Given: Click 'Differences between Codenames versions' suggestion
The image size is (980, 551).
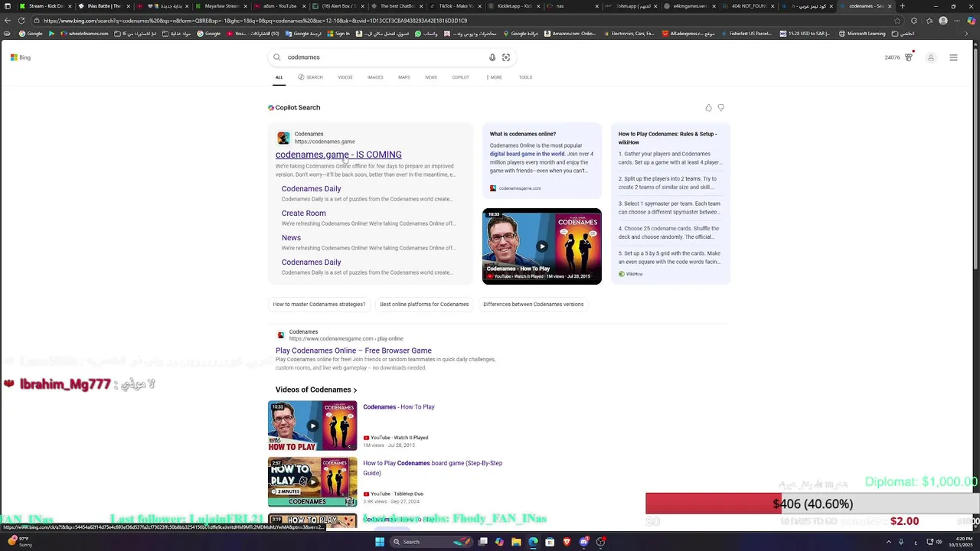Looking at the screenshot, I should 533,305.
